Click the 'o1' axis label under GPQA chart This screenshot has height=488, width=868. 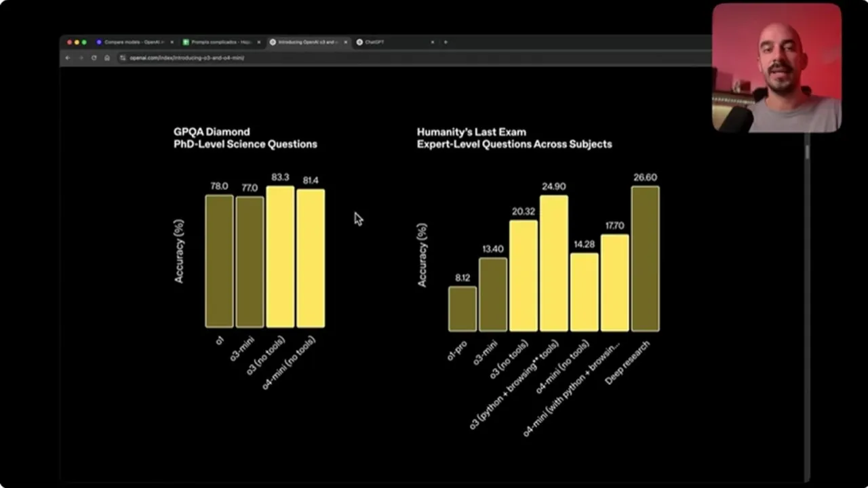click(220, 341)
